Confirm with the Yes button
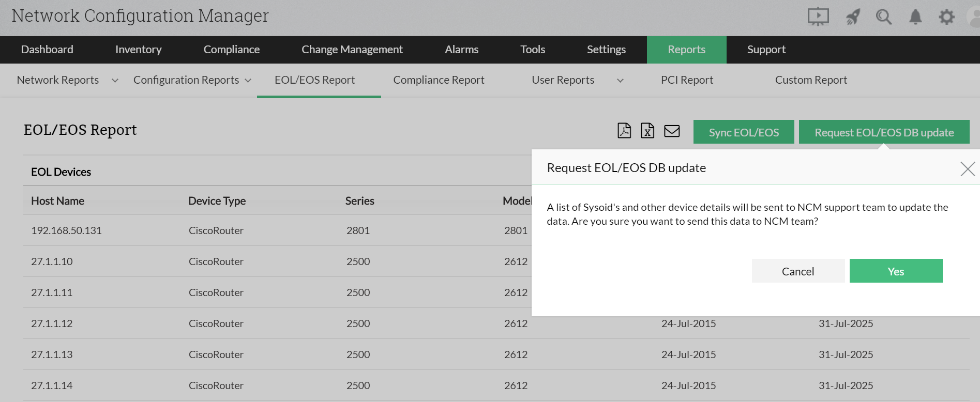 896,271
